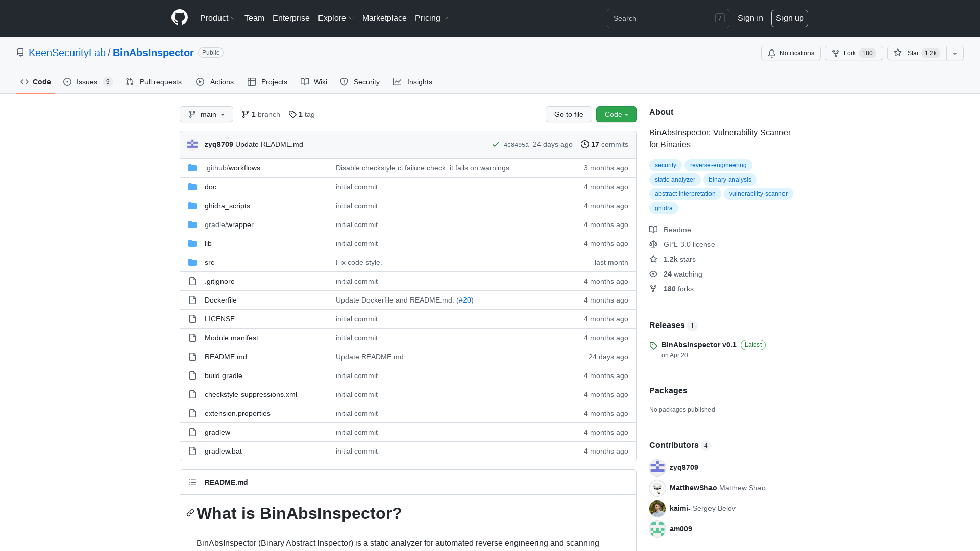Click the Team navigation link

click(254, 18)
